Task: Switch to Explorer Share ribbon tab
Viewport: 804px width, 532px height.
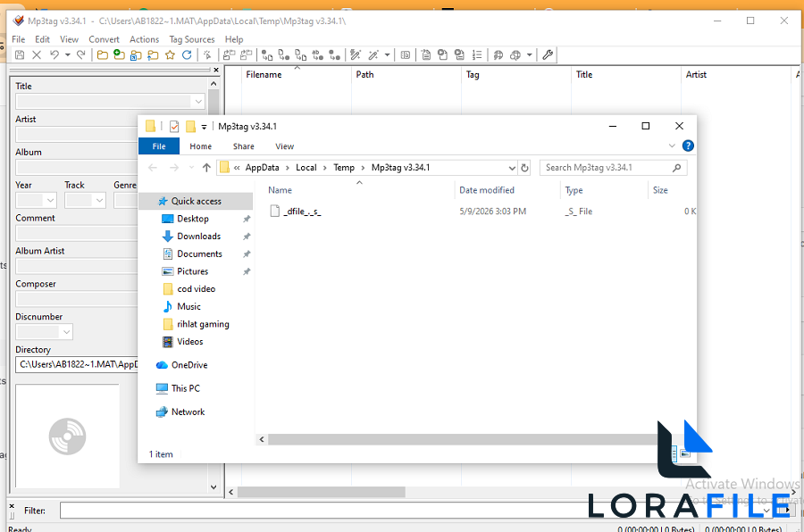Action: click(x=243, y=146)
